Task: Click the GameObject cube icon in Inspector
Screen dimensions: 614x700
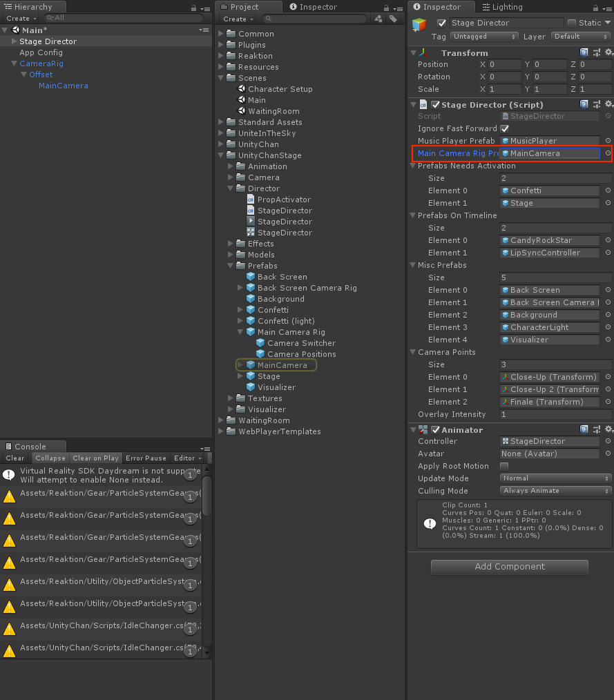Action: (x=419, y=26)
